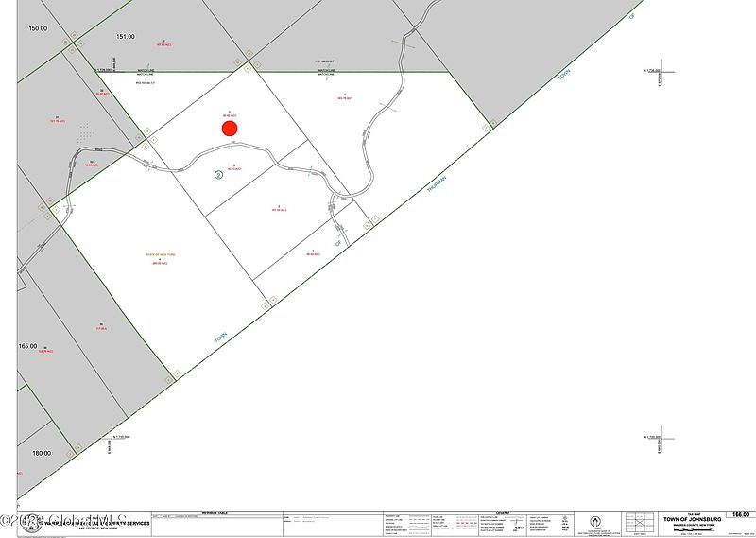Click the 'LEGEND' heading
This screenshot has width=756, height=538.
point(502,513)
